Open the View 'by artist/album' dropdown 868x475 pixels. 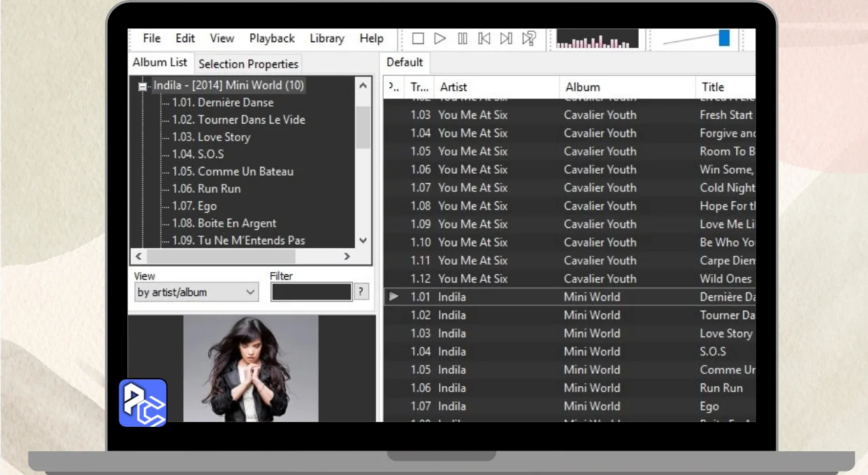(x=196, y=292)
